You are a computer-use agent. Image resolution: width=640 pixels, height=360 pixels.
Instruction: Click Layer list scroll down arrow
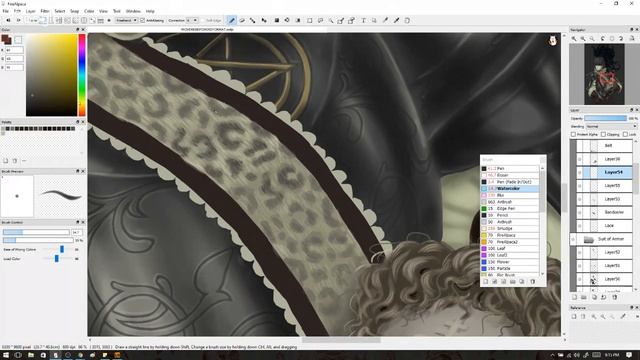click(x=636, y=289)
